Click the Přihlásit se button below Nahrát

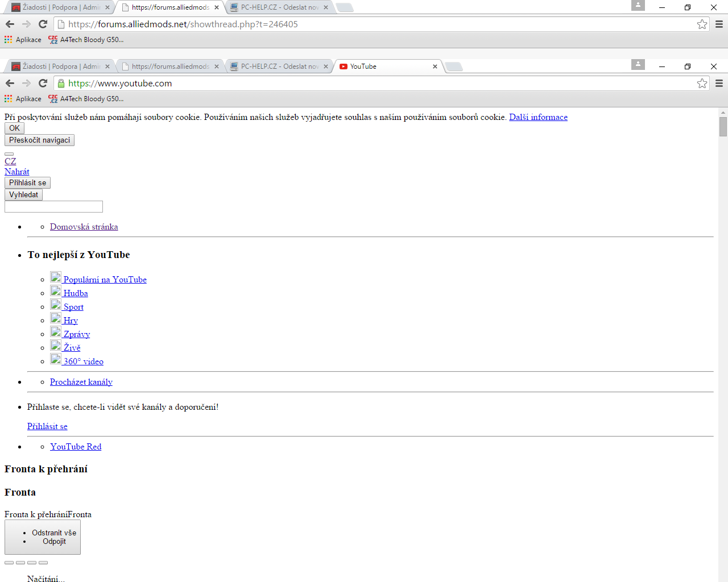tap(27, 183)
